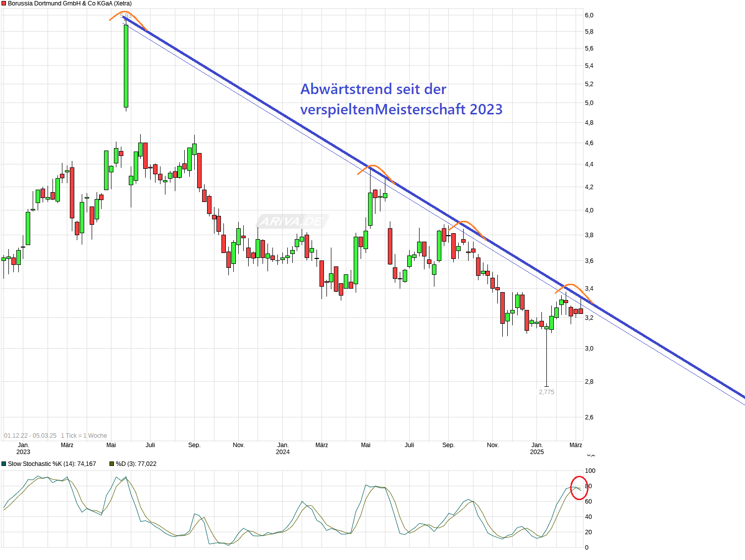
Task: Click the "5,0" price axis label
Action: pos(589,103)
